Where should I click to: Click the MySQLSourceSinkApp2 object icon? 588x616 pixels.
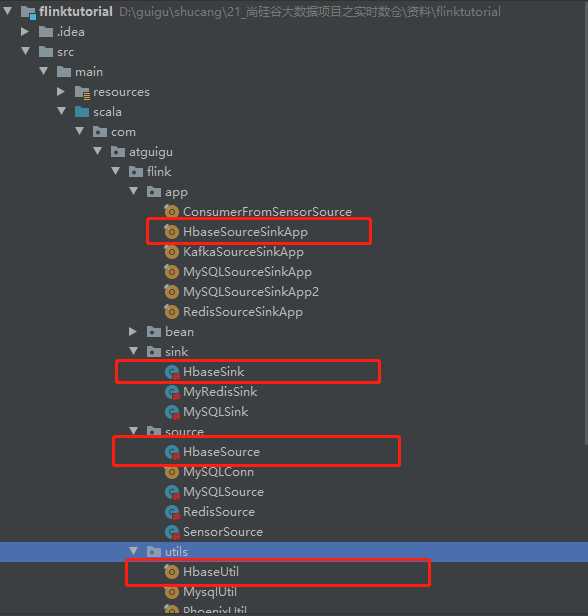(x=172, y=292)
